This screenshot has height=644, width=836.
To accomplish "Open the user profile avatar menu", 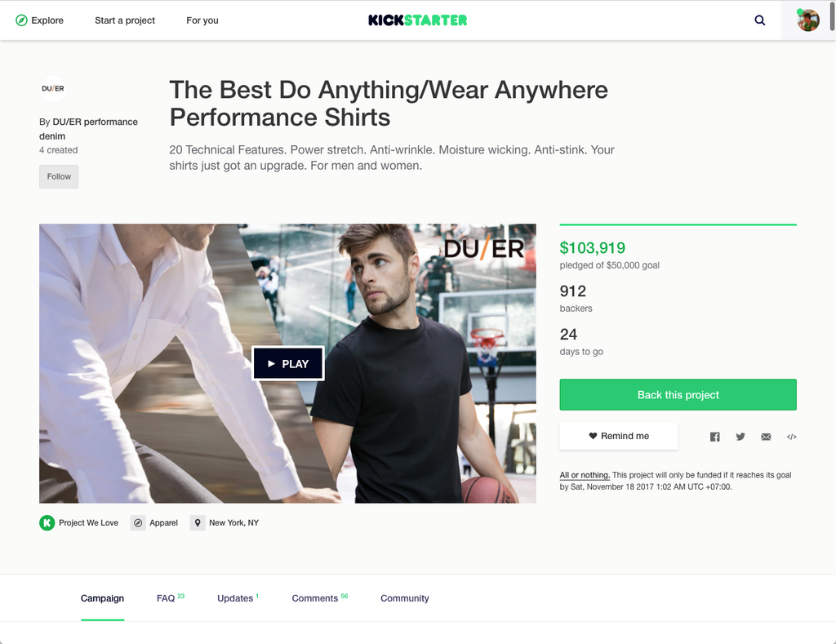I will [808, 20].
